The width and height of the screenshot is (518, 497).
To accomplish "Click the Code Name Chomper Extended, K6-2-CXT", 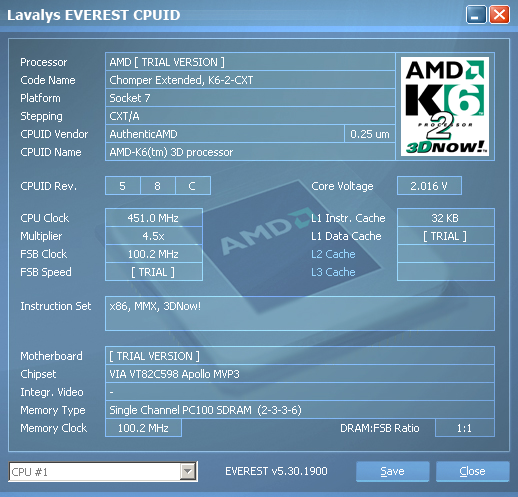I will tap(250, 80).
